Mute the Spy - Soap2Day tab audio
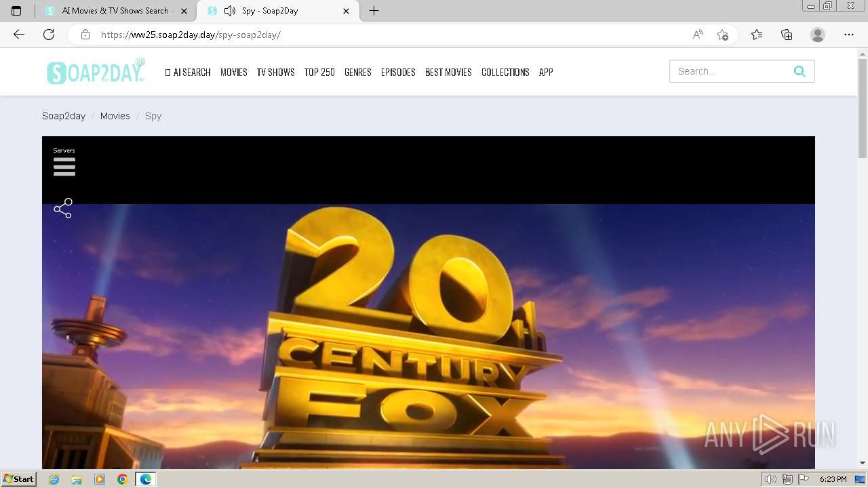This screenshot has width=868, height=488. click(230, 11)
